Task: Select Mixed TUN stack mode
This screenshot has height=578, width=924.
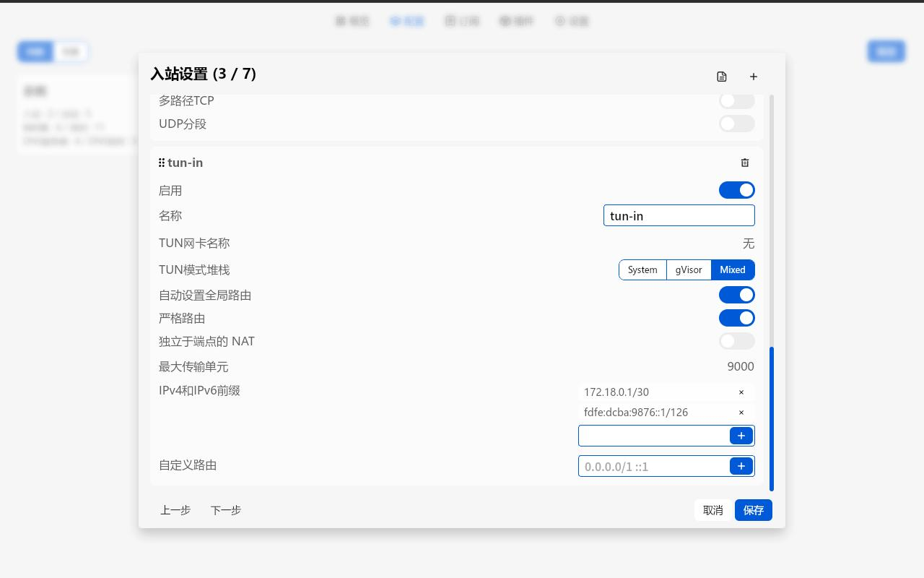Action: coord(733,269)
